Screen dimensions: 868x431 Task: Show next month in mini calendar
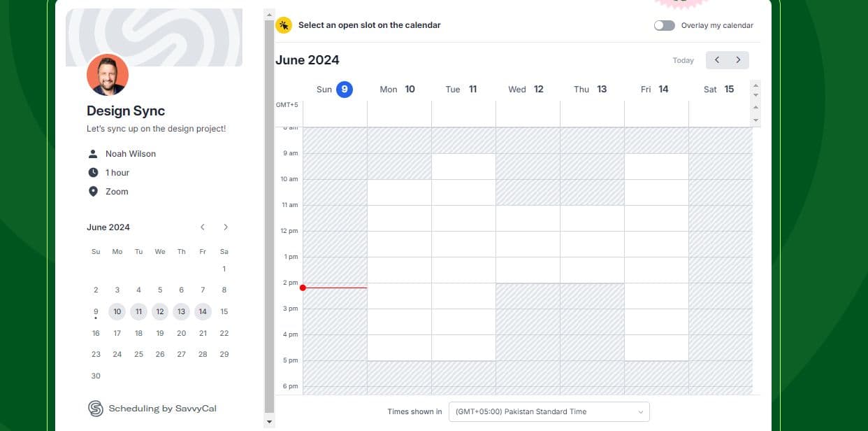pos(225,227)
